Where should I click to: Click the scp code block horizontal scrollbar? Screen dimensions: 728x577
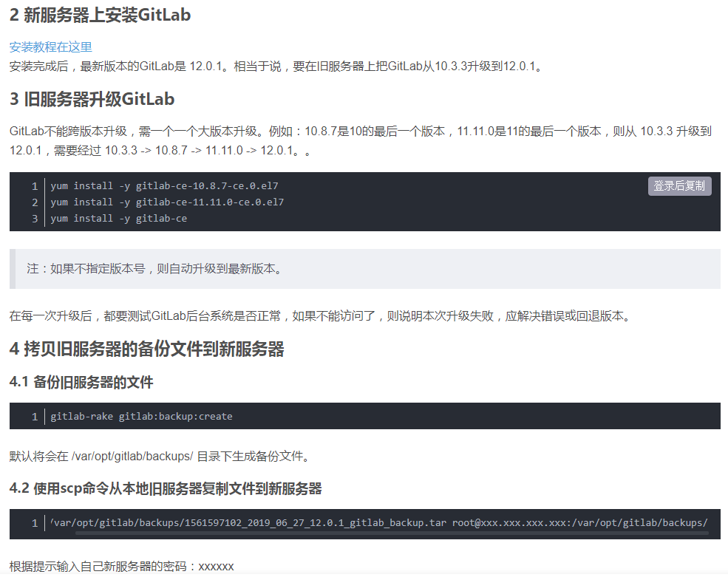[x=392, y=533]
